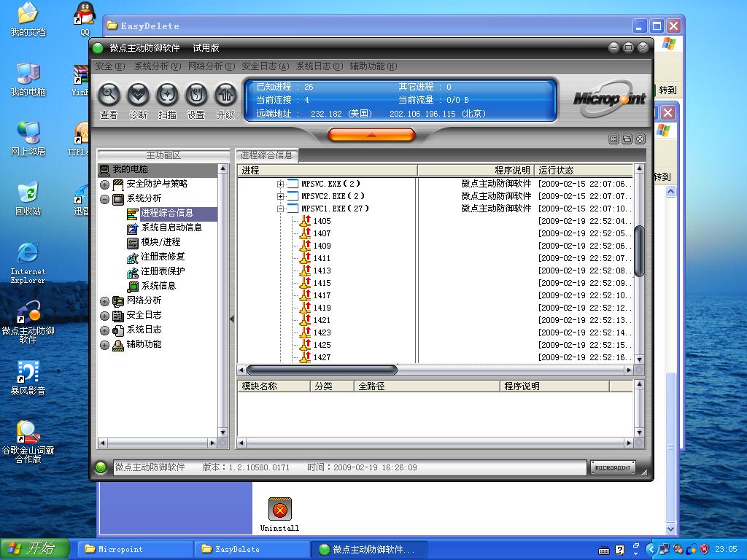Click the 升级 upgrade toolbar icon
The height and width of the screenshot is (560, 747).
tap(226, 96)
